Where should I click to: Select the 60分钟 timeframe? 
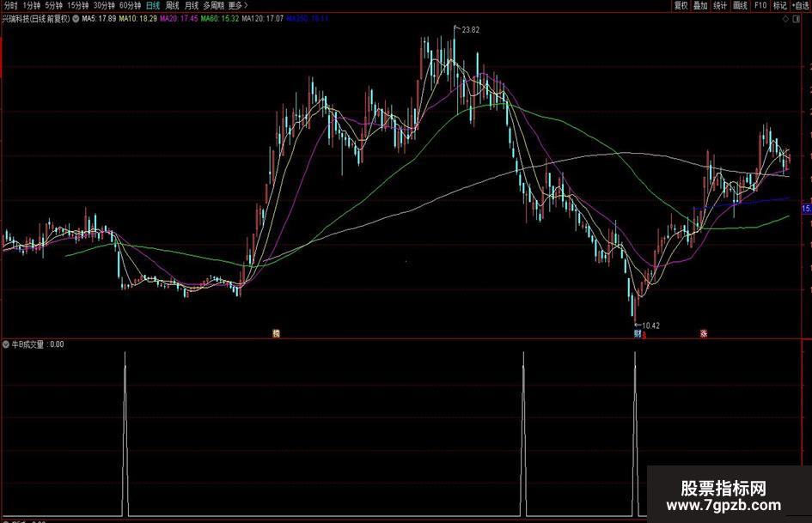click(130, 6)
